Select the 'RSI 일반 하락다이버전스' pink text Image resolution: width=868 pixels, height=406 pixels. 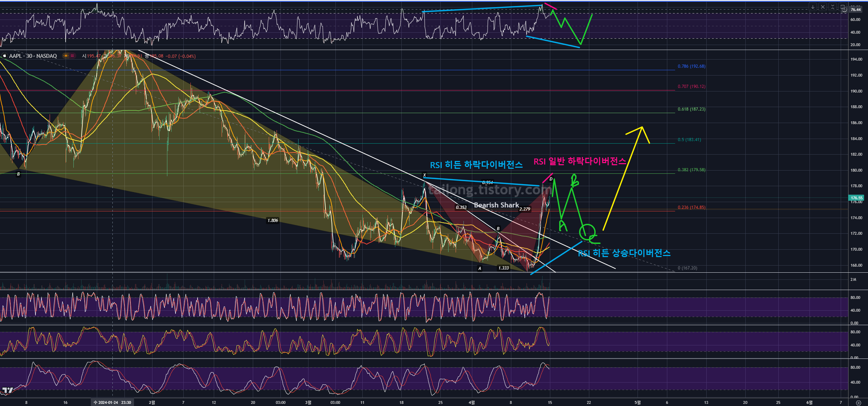tap(579, 161)
